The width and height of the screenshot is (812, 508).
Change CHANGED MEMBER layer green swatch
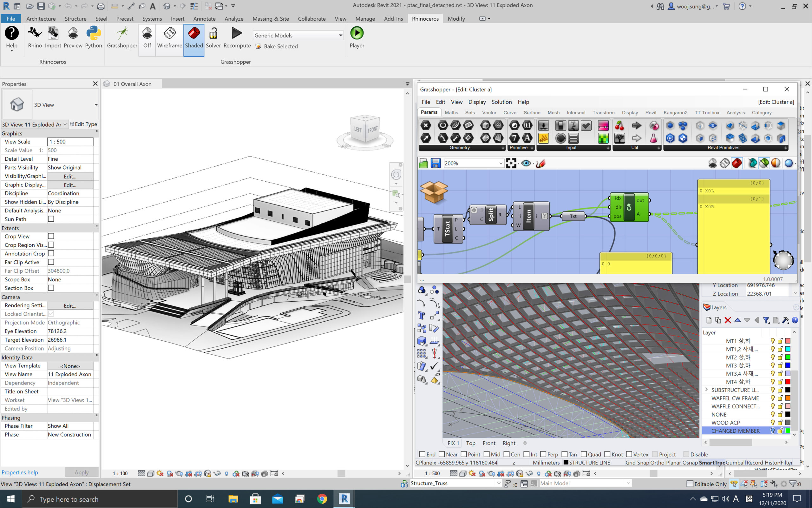[788, 431]
